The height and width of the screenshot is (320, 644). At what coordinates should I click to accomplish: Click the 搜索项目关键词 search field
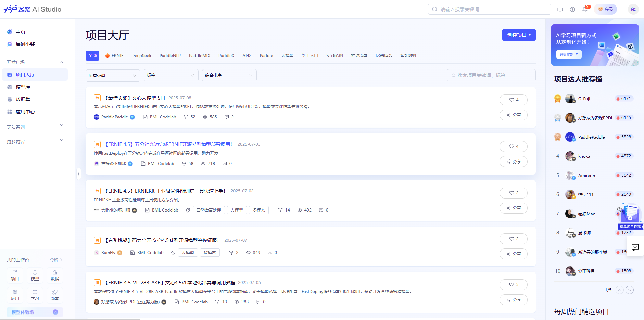[x=491, y=75]
